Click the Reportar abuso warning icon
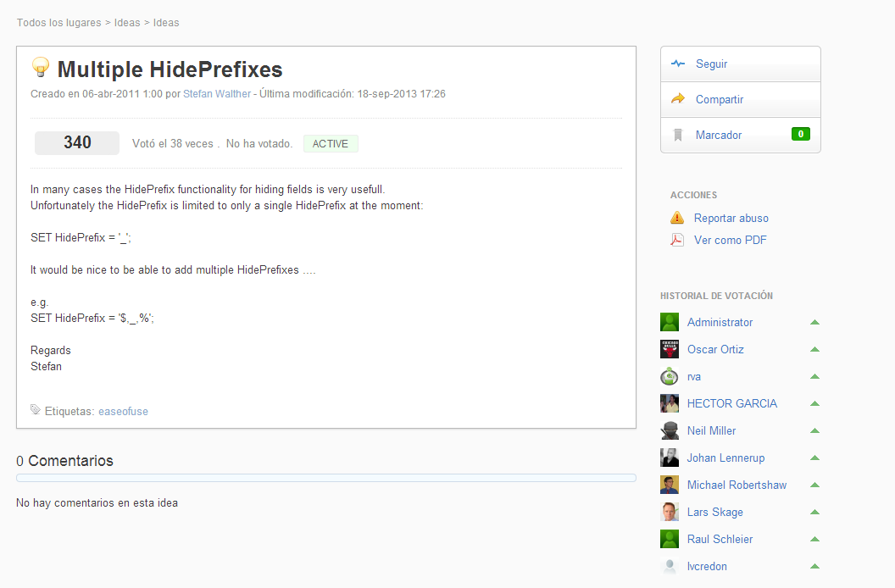Screen dimensions: 895x588 (677, 218)
